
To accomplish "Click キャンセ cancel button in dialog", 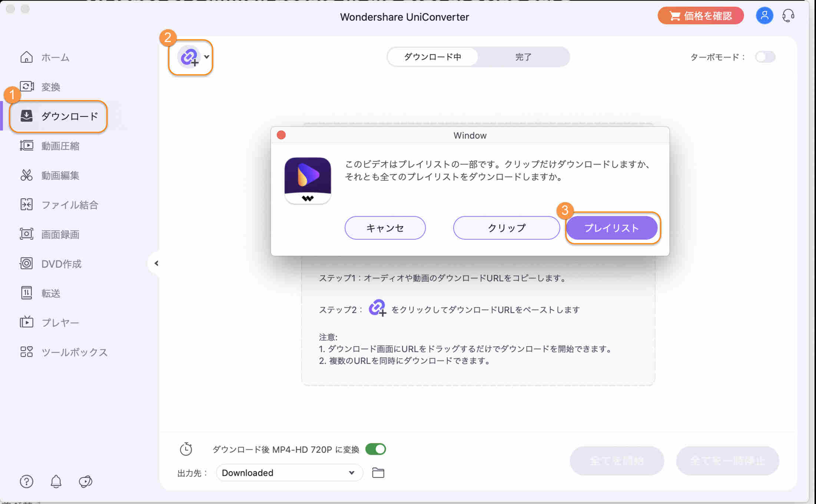I will (385, 228).
